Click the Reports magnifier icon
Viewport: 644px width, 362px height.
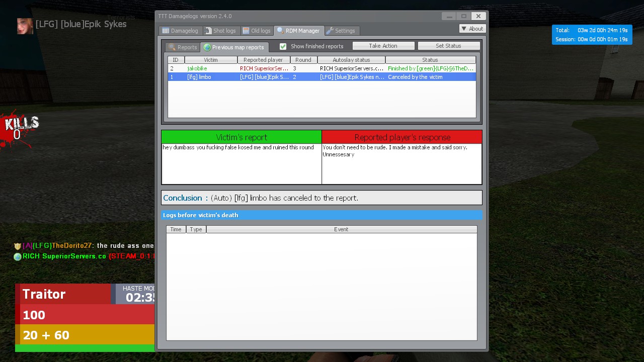coord(172,47)
